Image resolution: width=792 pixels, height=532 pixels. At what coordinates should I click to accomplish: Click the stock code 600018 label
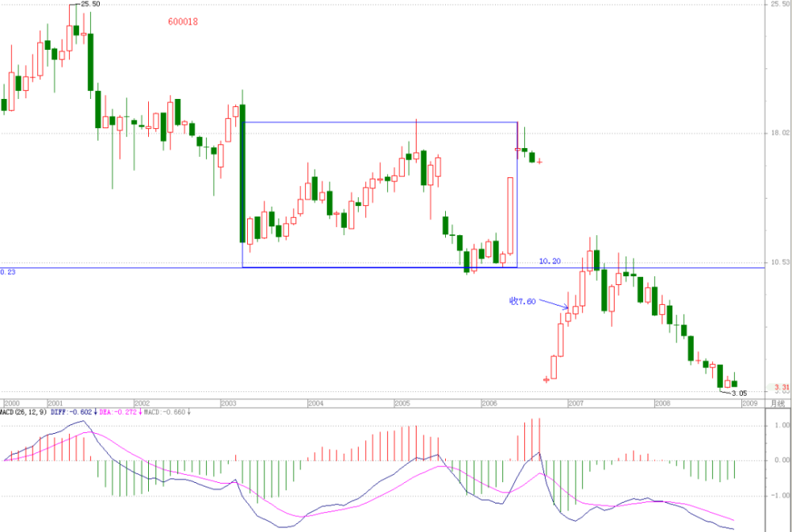183,21
